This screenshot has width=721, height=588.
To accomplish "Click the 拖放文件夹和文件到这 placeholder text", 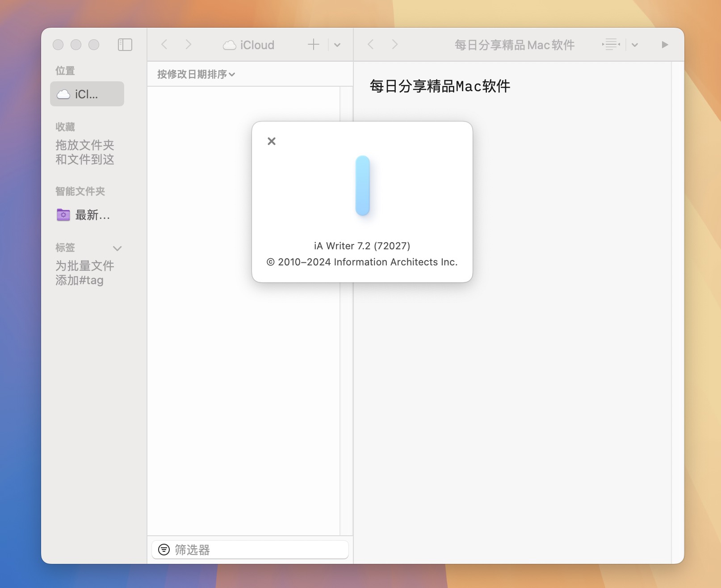I will (x=85, y=152).
